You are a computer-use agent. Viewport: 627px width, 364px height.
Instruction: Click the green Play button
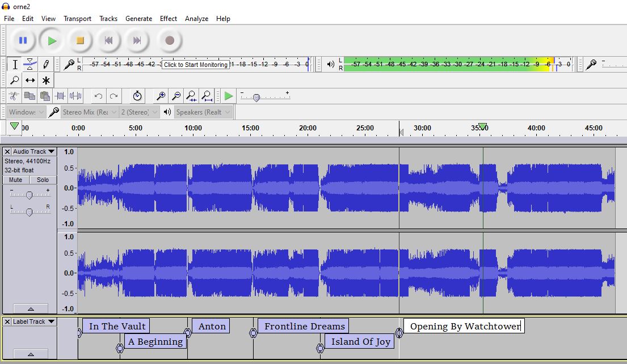pos(52,40)
